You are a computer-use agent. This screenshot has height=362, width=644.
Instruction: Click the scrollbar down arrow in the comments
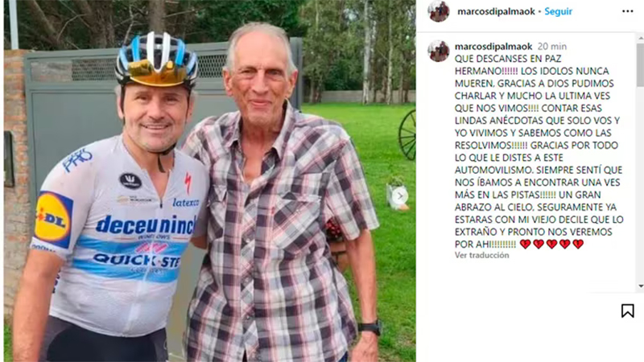pos(640,286)
